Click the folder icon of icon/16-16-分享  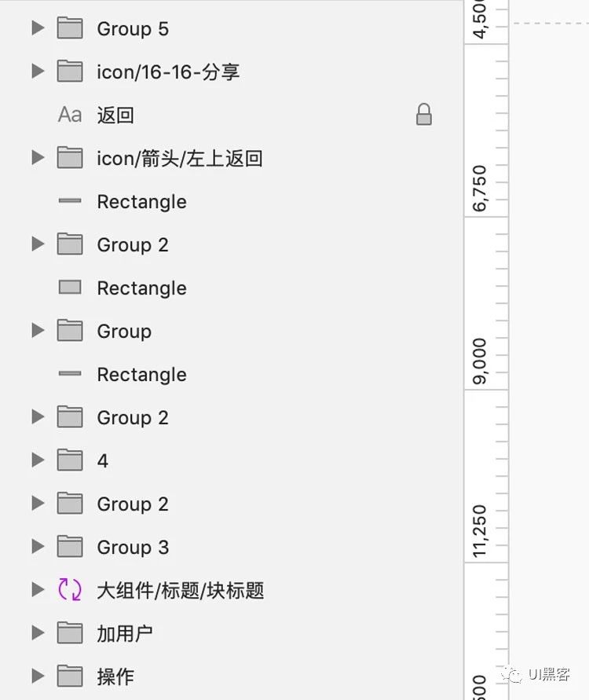pos(70,72)
